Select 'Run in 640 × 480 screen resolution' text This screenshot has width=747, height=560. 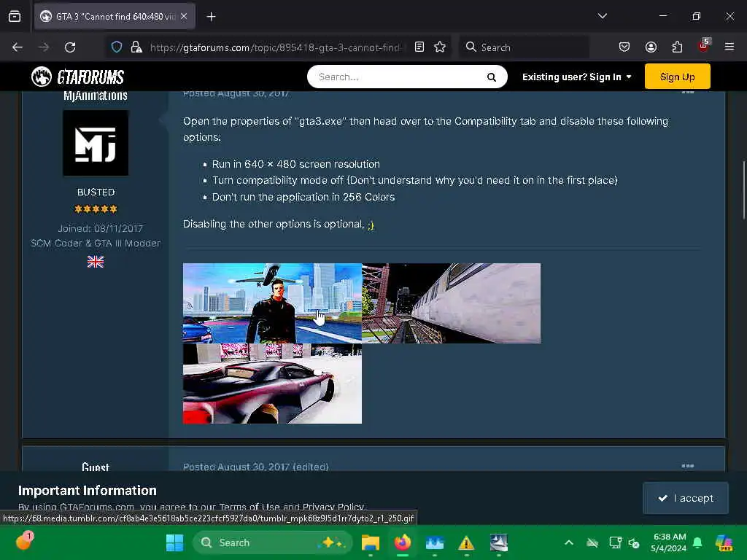tap(296, 164)
